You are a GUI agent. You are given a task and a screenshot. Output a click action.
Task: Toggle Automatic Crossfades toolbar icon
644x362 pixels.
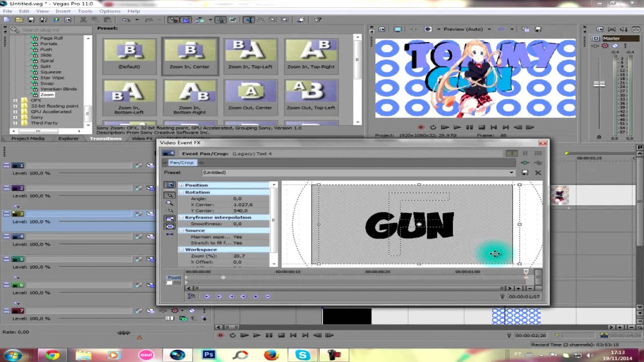pos(186,20)
